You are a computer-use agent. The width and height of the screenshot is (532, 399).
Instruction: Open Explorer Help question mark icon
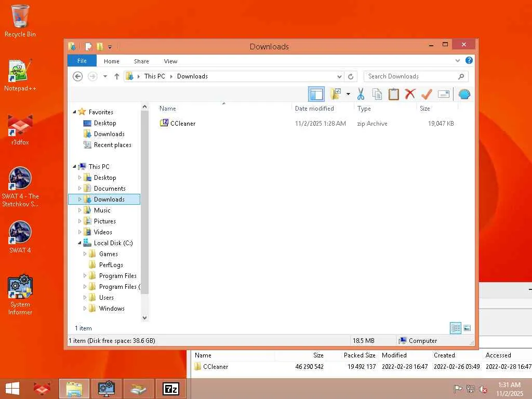point(469,60)
